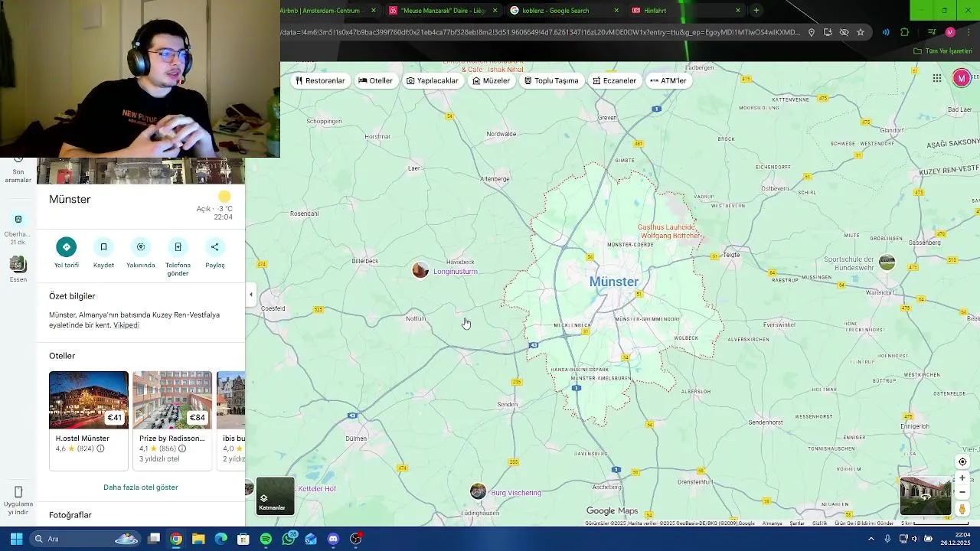Click the Telefona gönder icon
Viewport: 980px width, 551px height.
(178, 247)
